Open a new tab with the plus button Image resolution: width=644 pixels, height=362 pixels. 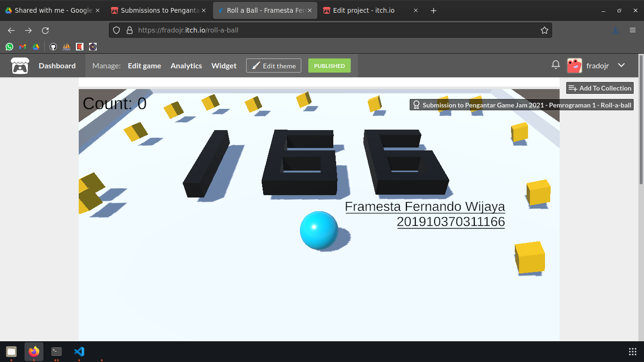(x=433, y=10)
